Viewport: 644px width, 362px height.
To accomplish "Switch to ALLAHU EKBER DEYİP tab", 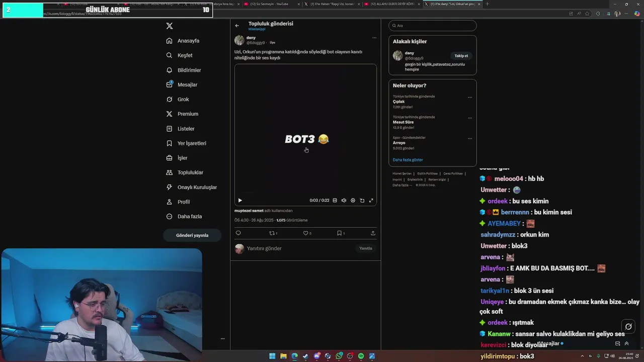I will 392,4.
